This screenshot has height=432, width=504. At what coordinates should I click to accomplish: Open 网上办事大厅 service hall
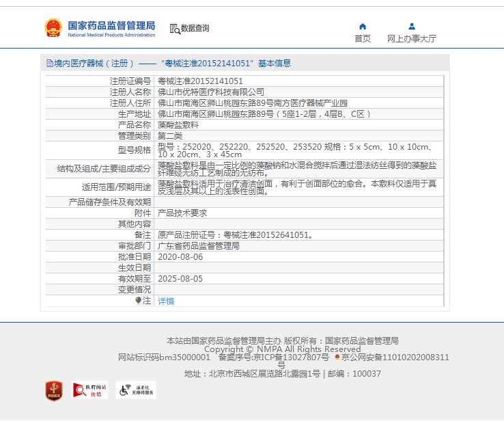pos(412,38)
